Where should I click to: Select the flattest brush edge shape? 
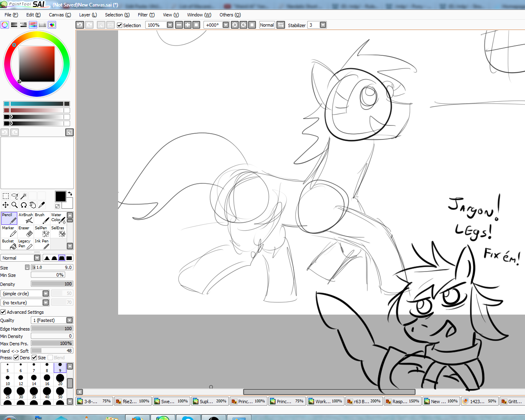click(69, 258)
